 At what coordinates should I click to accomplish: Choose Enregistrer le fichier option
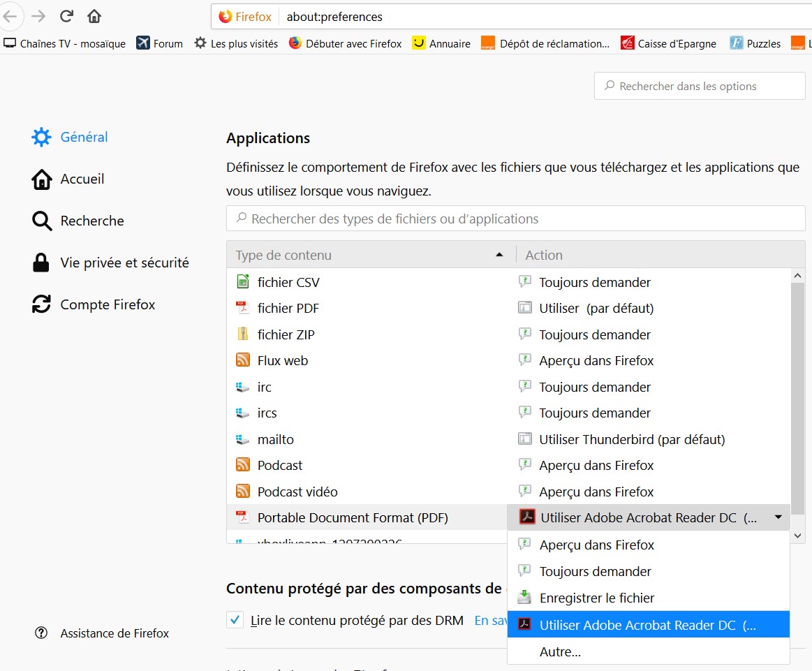[x=596, y=598]
